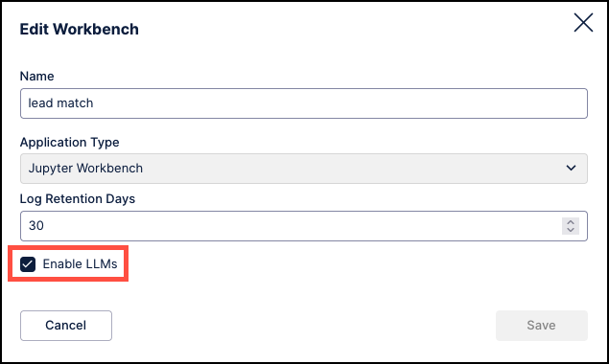
Task: Uncheck the Enable LLMs checkbox
Action: pos(28,264)
